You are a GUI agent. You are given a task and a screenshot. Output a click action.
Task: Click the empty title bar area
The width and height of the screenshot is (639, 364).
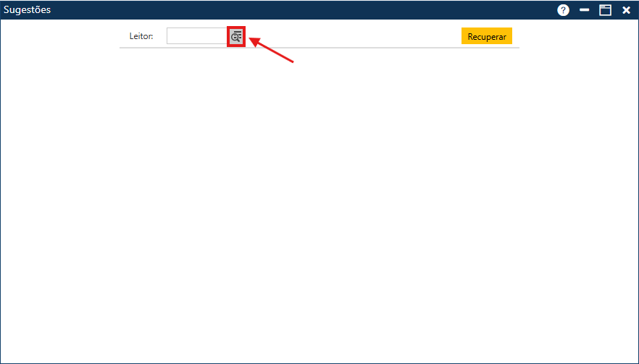click(290, 10)
